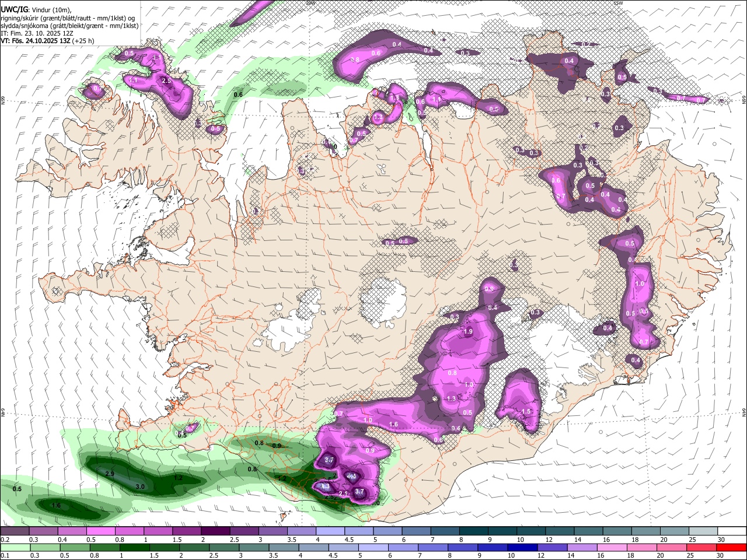Image resolution: width=747 pixels, height=560 pixels.
Task: Click the '0.2' label starting the top legend row
Action: pos(5,540)
